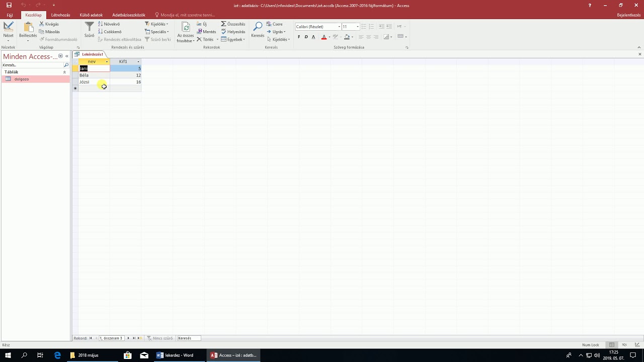
Task: Open the Calibri font name dropdown
Action: tap(339, 27)
